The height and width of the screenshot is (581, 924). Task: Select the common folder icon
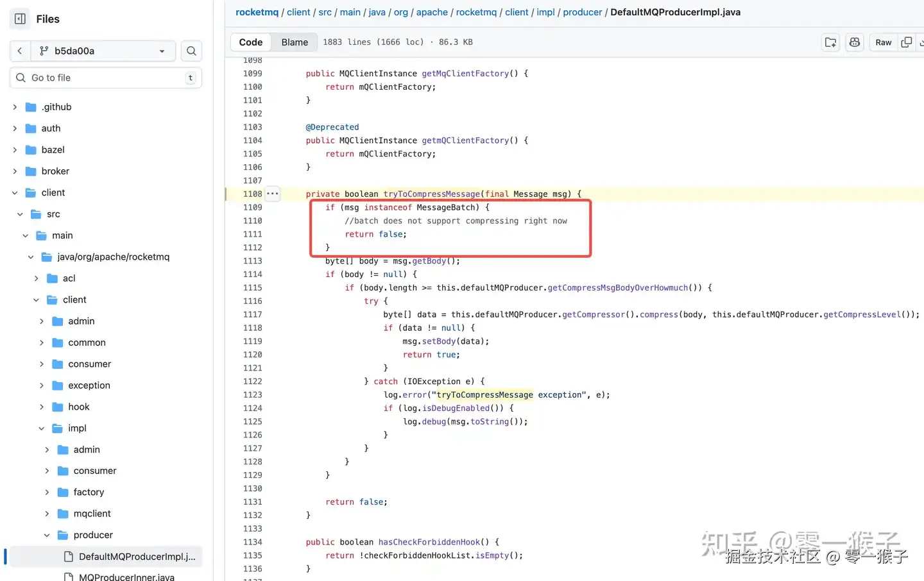[x=58, y=342]
